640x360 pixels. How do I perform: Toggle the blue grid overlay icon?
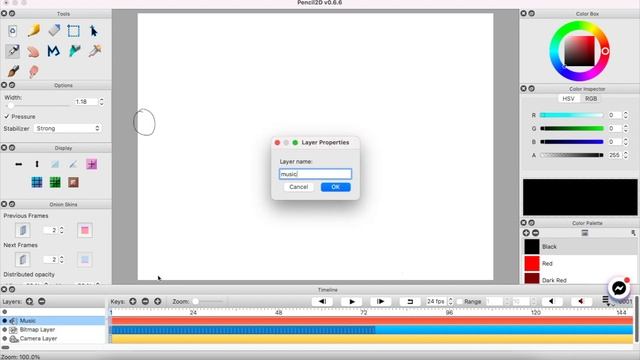(x=37, y=182)
